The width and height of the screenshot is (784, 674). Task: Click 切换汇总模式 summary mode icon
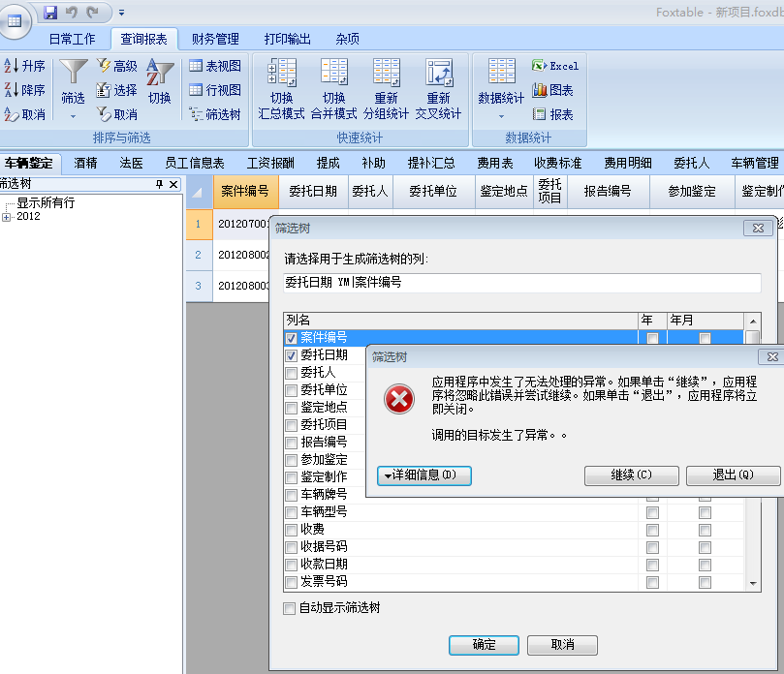[x=282, y=73]
